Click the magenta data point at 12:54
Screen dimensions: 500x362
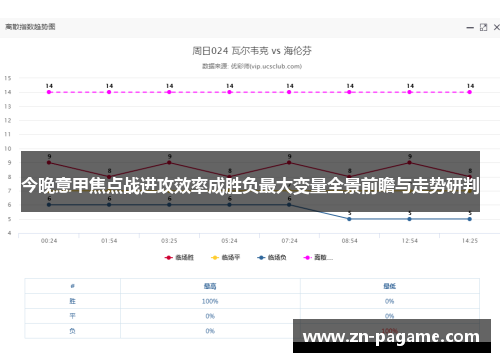(x=409, y=92)
